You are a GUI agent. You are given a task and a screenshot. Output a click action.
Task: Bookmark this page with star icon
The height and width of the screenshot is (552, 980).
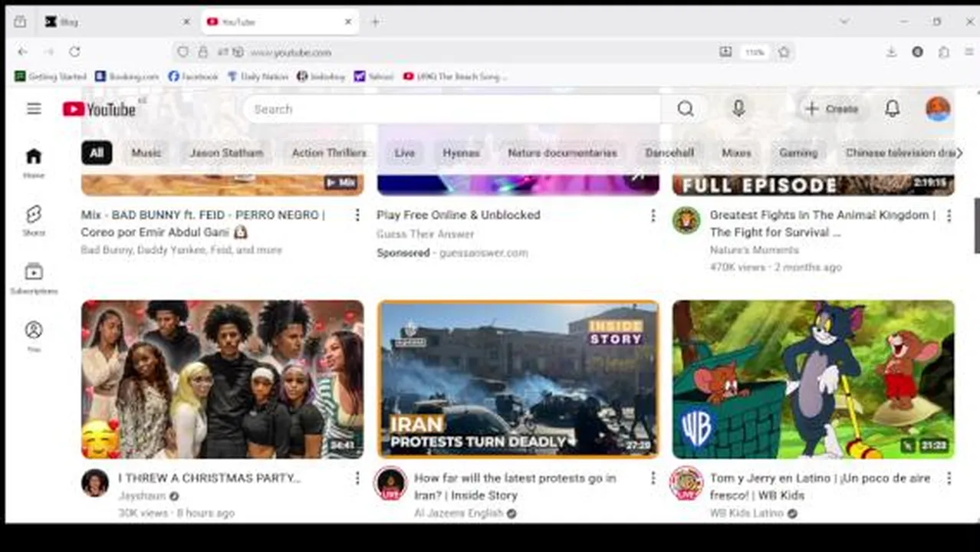point(784,52)
